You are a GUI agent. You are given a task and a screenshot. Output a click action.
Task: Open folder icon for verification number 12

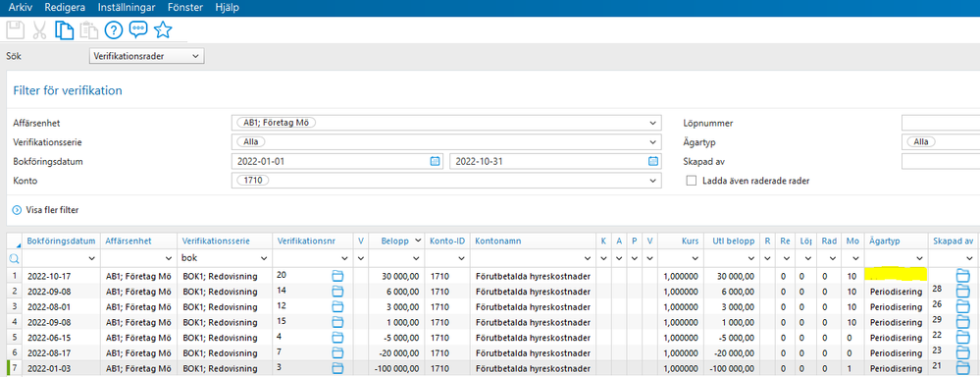point(338,306)
